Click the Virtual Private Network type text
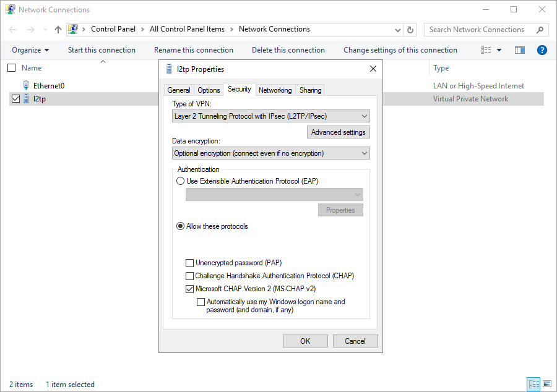Screen dimensions: 557x392 point(470,99)
